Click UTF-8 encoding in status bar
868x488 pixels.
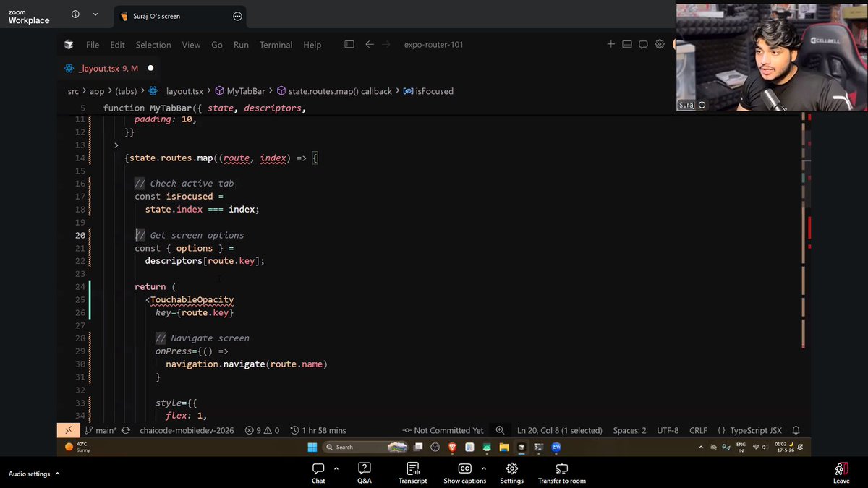668,430
